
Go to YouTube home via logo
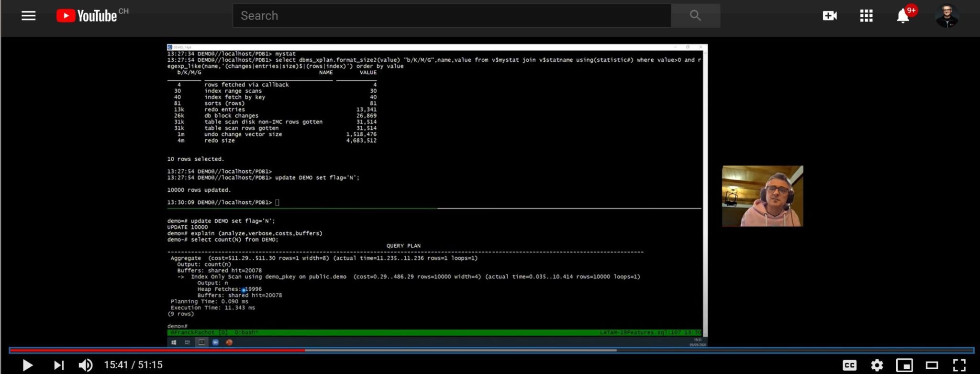click(87, 16)
